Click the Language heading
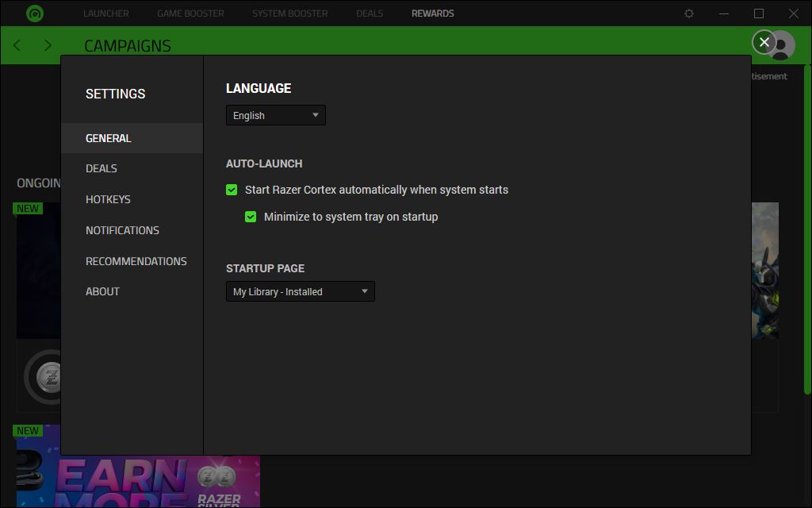The image size is (812, 508). coord(259,89)
